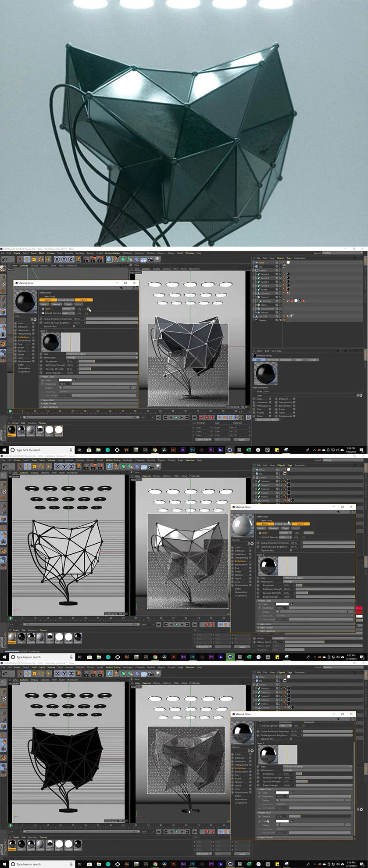Toggle the Reflectance channel checkbox in the middle Material Editor
368x868 pixels.
(250, 561)
